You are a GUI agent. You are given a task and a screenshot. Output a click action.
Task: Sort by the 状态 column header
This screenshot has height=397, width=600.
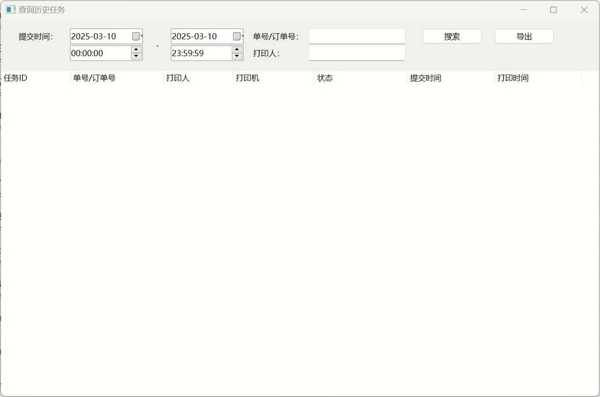tap(360, 78)
